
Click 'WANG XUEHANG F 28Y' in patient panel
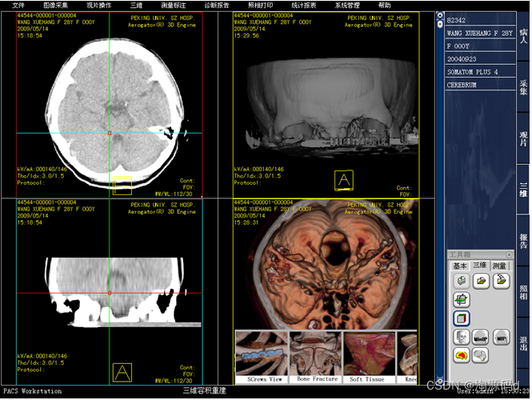tap(480, 33)
